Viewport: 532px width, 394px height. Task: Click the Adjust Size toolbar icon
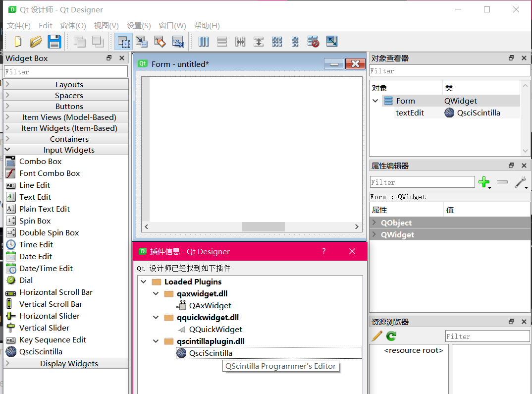332,42
